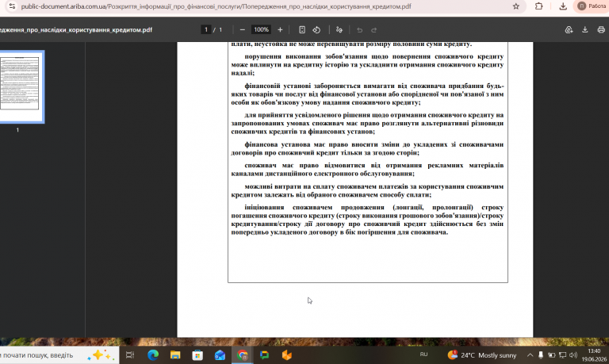Click paragraph starting "ініціювання споживачем продовження"
The width and height of the screenshot is (609, 364).
point(367,220)
